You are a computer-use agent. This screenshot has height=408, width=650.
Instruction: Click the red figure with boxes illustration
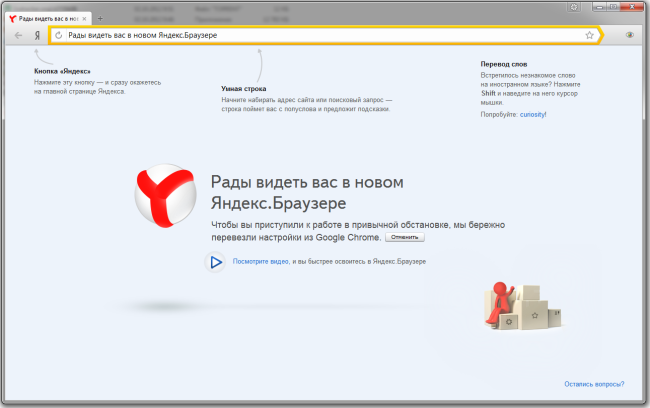point(523,306)
